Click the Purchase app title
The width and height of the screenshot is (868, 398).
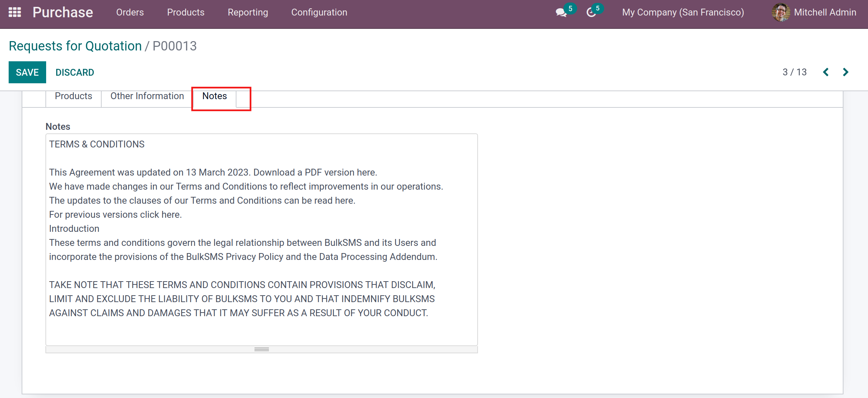click(63, 12)
